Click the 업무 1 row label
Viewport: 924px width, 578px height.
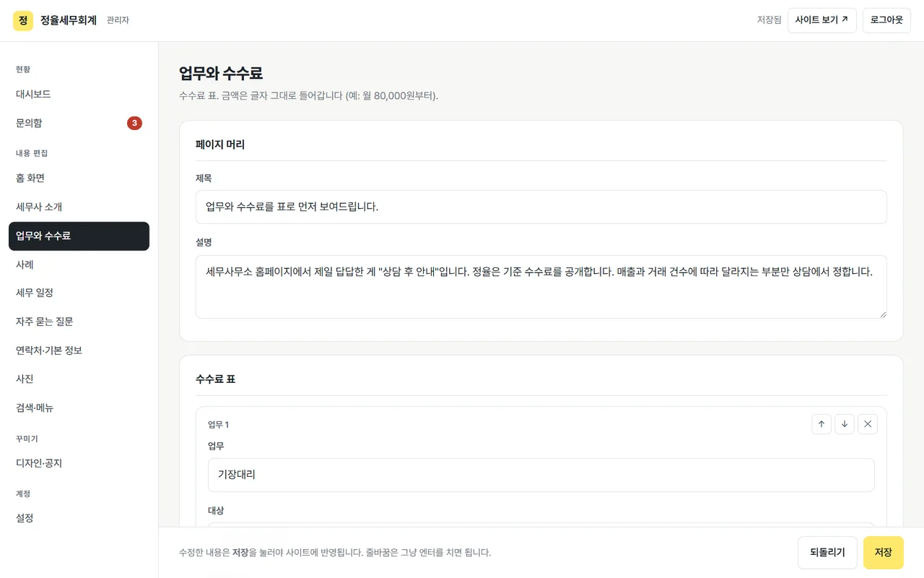coord(218,425)
